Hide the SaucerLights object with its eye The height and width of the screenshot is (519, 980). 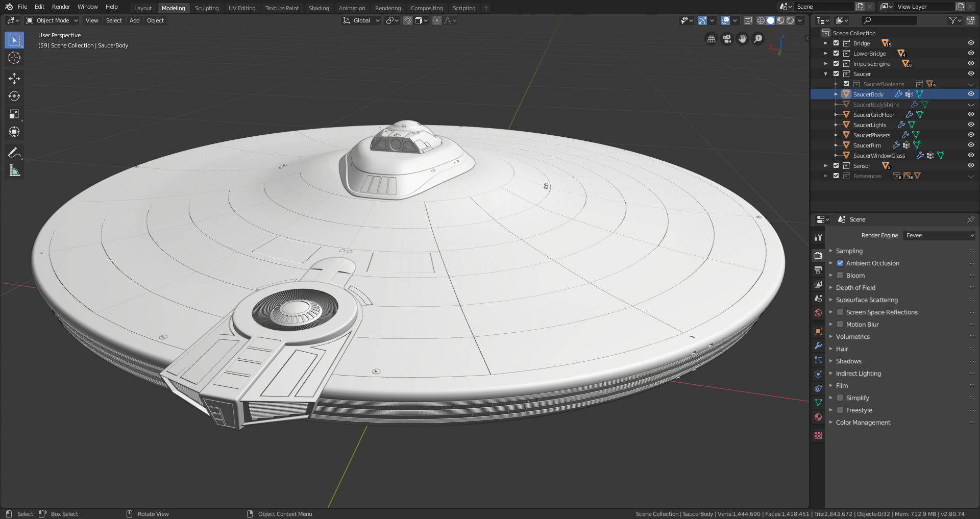(x=971, y=125)
